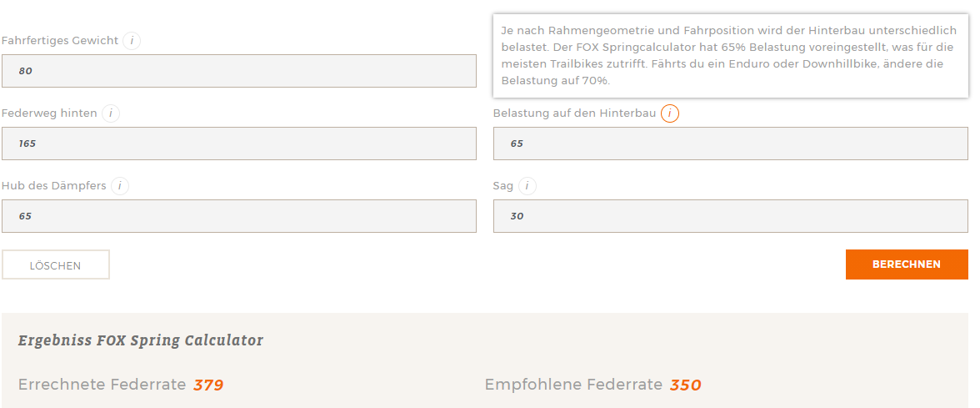The height and width of the screenshot is (408, 980).
Task: Open info icon next to Federweg hinten
Action: click(x=111, y=113)
